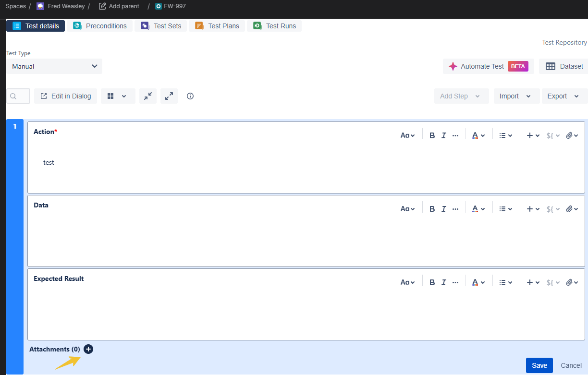Open insert plus menu in Action editor
588x375 pixels.
(533, 135)
